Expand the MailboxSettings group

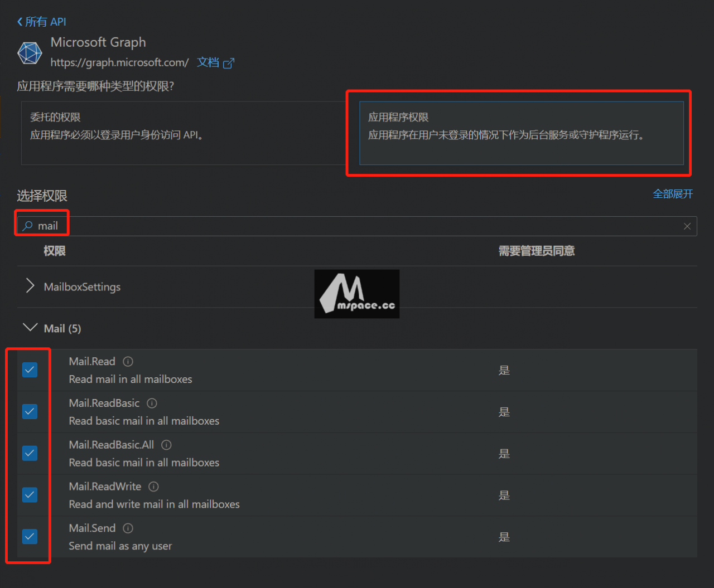(x=30, y=286)
